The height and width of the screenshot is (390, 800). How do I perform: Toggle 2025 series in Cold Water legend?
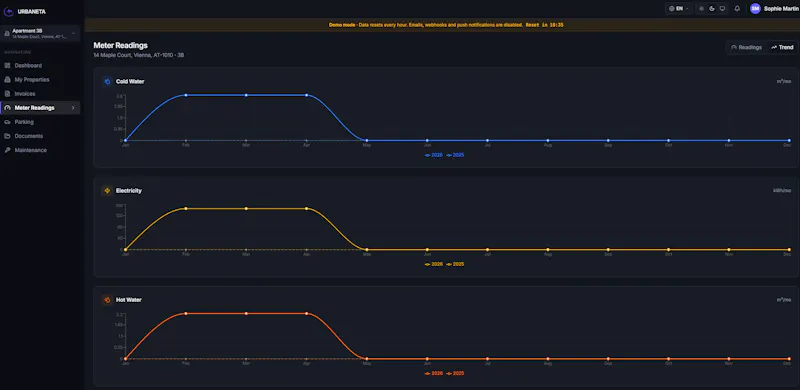pos(455,155)
